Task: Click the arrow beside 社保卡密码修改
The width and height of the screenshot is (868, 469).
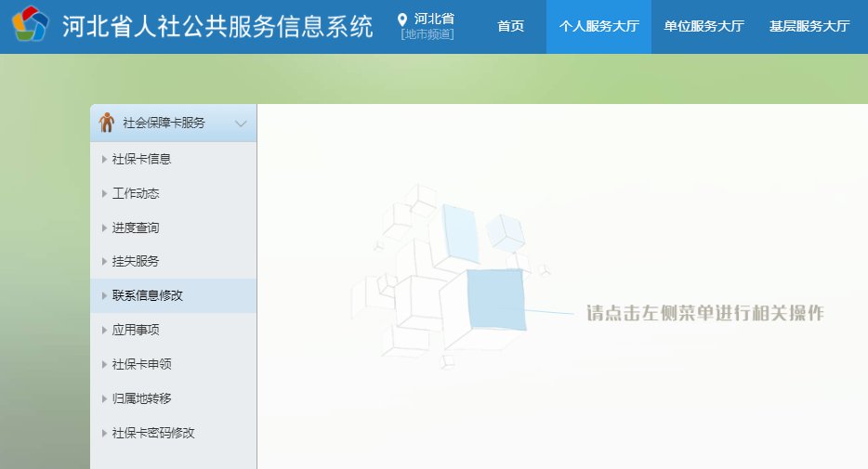Action: pos(104,433)
